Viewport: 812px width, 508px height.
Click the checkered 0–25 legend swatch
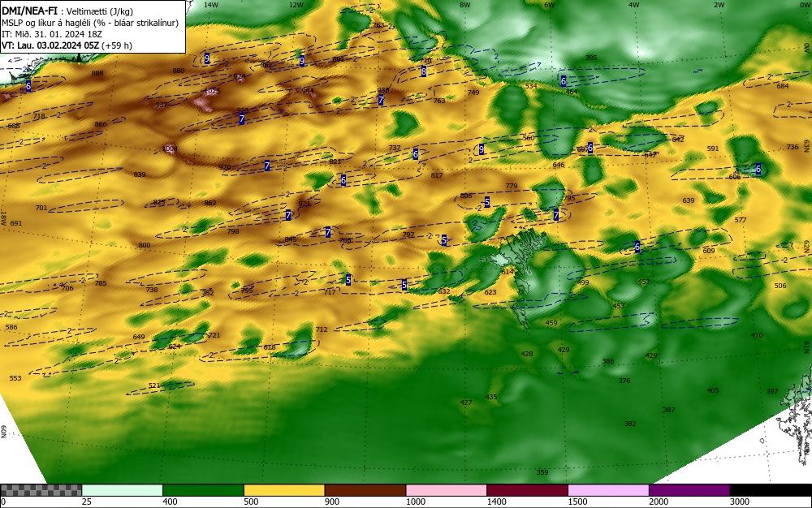(41, 490)
